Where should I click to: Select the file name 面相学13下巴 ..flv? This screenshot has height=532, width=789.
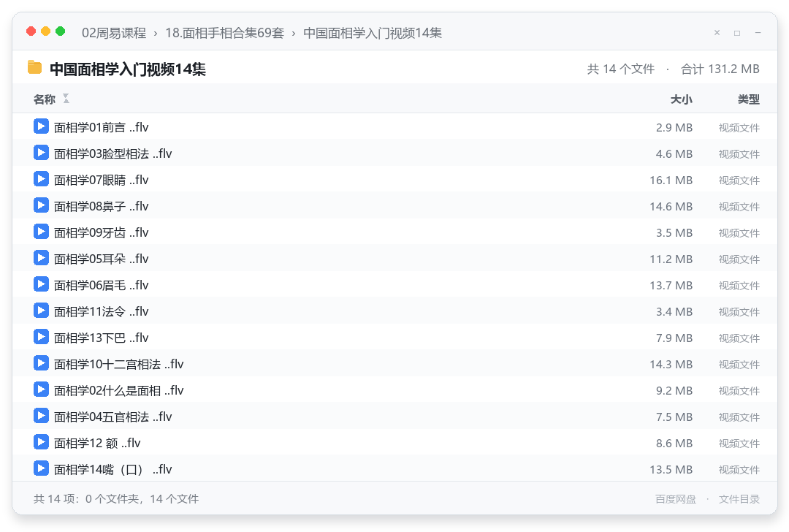(101, 338)
